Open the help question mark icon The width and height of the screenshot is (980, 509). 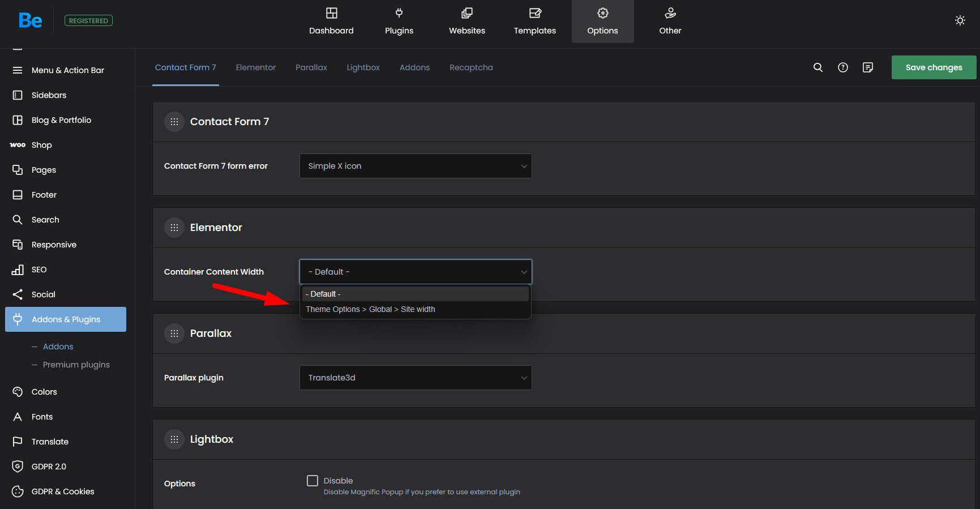point(843,67)
